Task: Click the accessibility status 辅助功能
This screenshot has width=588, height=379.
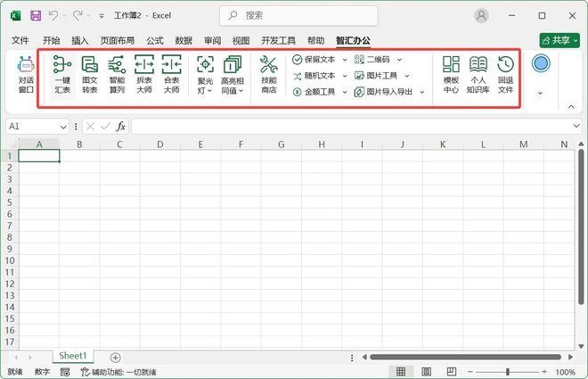Action: [118, 372]
